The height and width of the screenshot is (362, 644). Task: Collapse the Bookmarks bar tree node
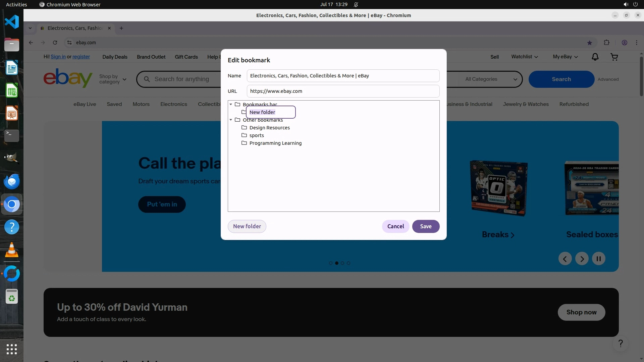[231, 104]
